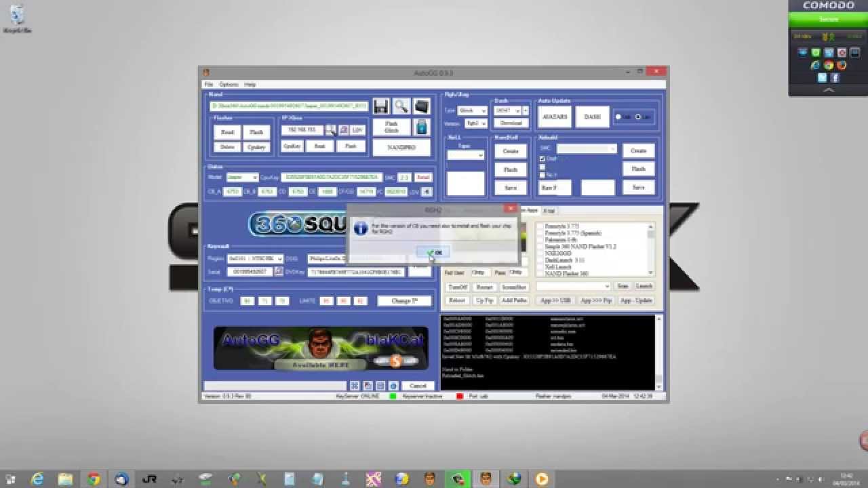Open the Help menu
Viewport: 868px width, 488px height.
tap(250, 85)
